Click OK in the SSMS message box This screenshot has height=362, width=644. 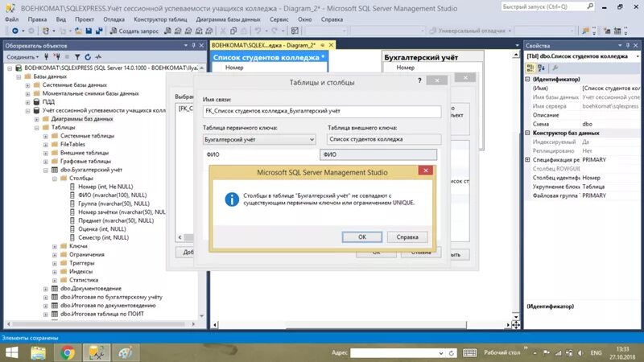(361, 237)
